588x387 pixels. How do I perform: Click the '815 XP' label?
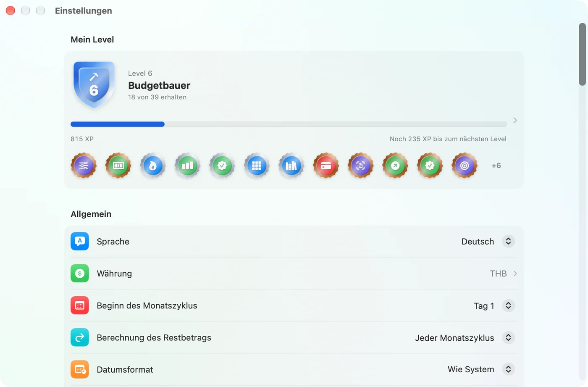[x=82, y=139]
